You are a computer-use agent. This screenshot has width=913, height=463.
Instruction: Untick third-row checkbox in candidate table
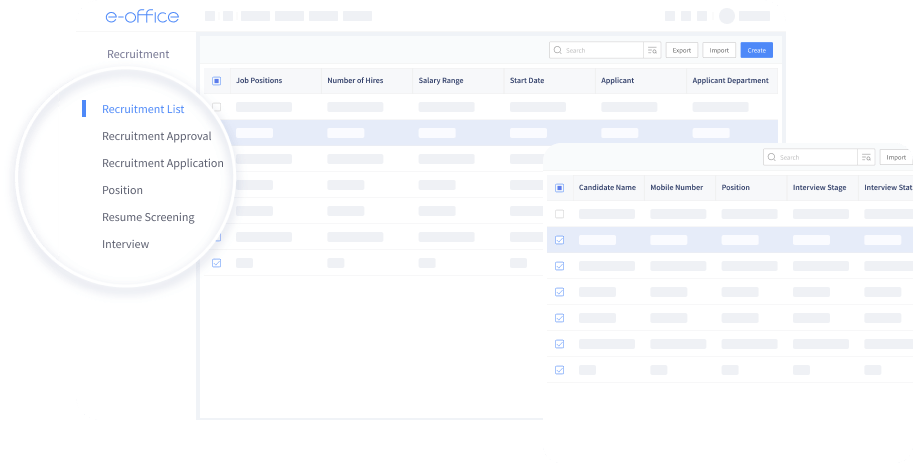click(560, 266)
